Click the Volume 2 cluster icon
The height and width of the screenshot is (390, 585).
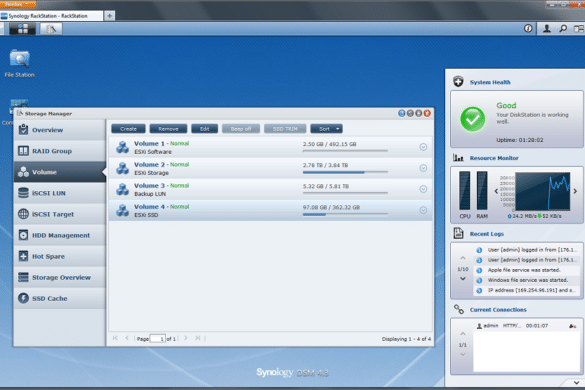[122, 168]
